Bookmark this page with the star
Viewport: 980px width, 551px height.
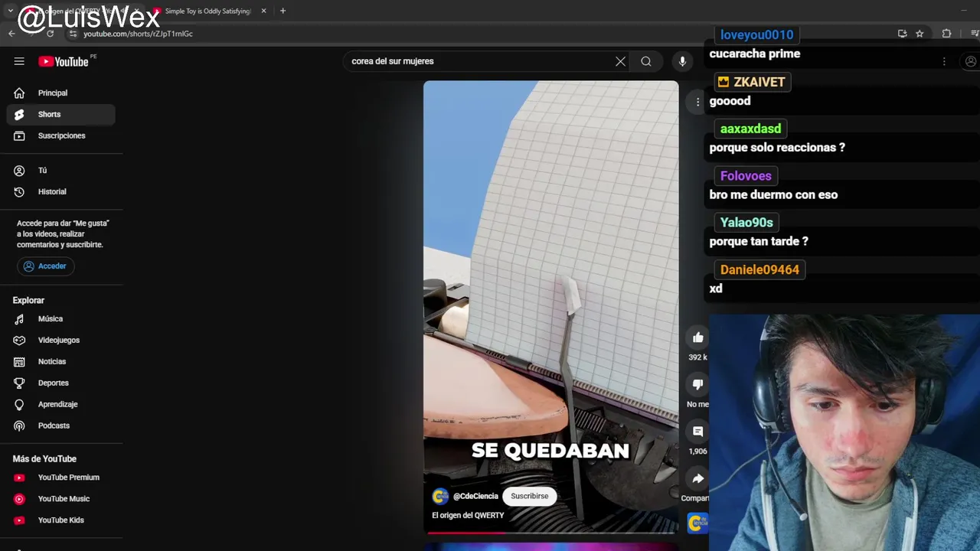click(x=920, y=34)
